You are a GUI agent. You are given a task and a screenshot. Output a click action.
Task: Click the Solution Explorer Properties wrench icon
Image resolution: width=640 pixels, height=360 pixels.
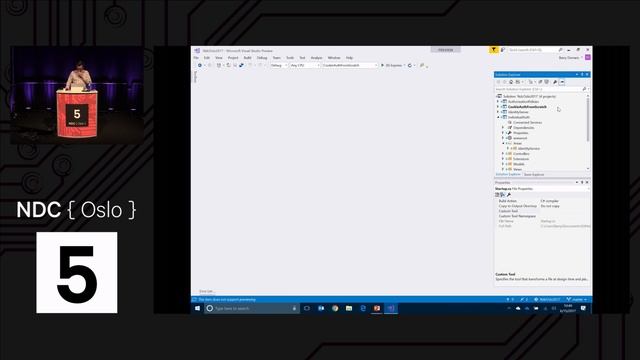[555, 82]
